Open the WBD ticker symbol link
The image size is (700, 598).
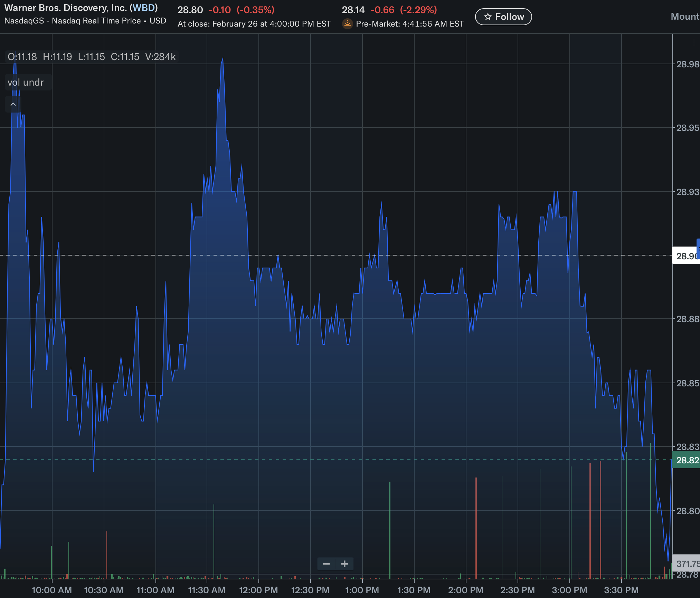click(x=144, y=8)
